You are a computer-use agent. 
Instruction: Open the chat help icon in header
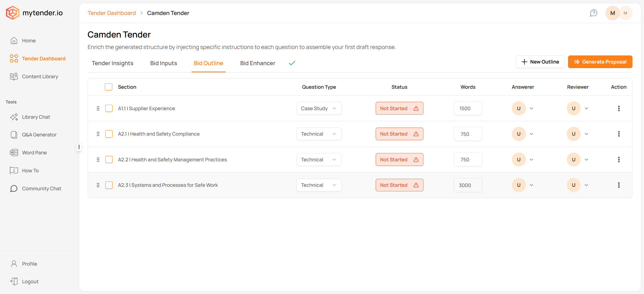[593, 13]
